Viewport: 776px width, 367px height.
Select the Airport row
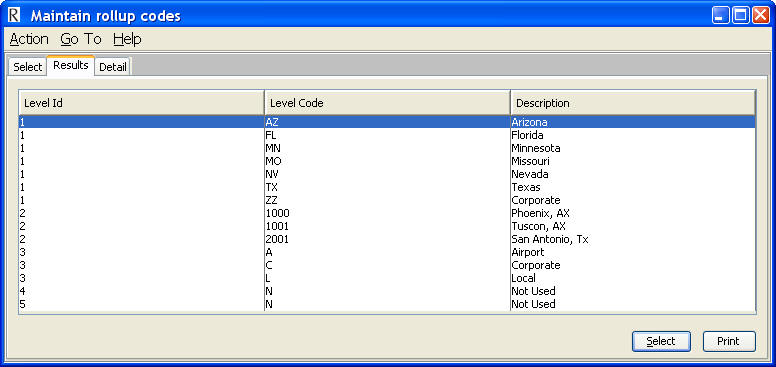[x=387, y=252]
